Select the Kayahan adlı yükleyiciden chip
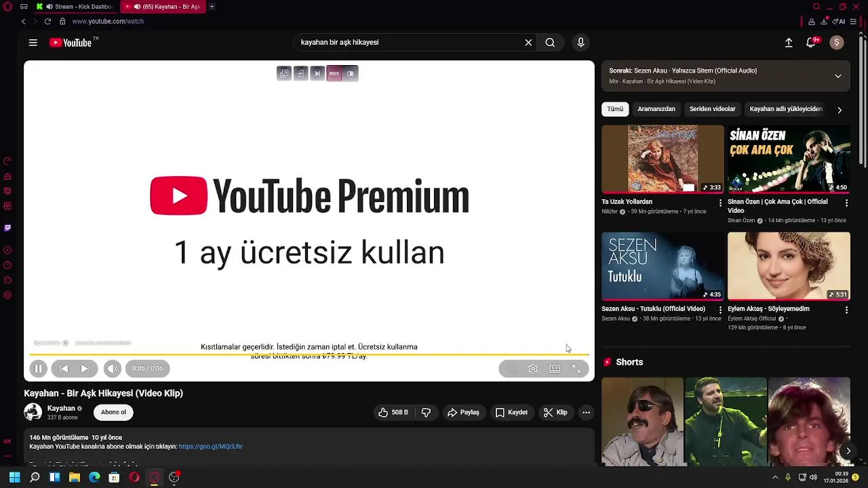The width and height of the screenshot is (868, 488). [x=786, y=109]
